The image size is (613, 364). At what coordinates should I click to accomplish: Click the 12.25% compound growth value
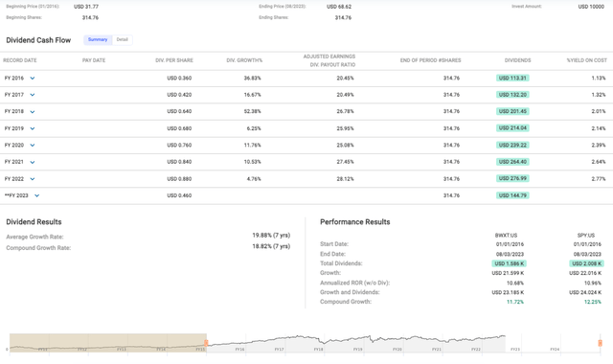coord(592,302)
